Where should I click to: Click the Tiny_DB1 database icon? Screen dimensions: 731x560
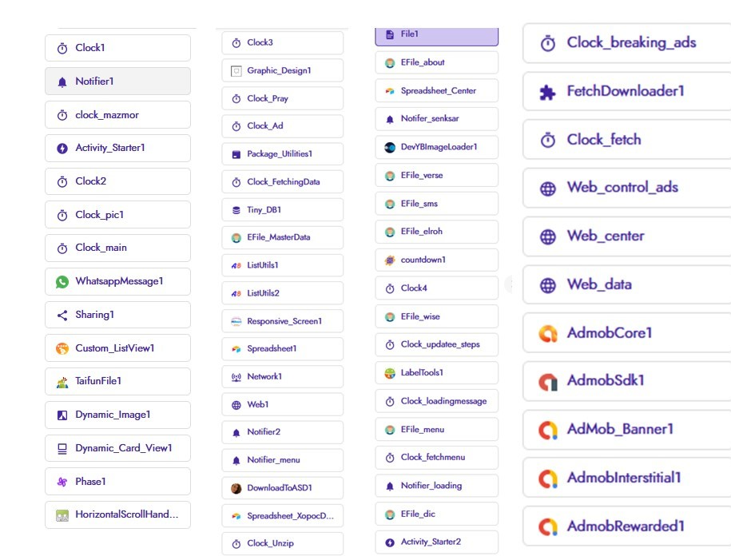tap(236, 210)
